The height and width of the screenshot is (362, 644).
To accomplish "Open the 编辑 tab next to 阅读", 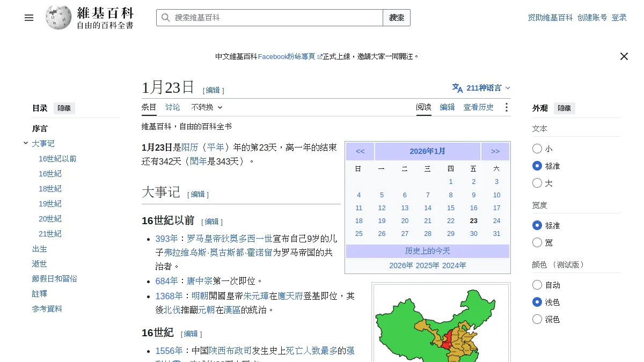I will 448,107.
